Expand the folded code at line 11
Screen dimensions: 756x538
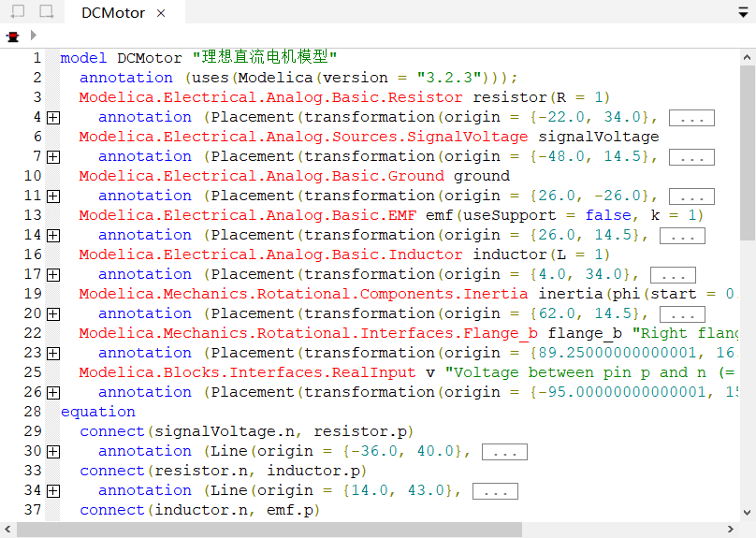point(53,196)
